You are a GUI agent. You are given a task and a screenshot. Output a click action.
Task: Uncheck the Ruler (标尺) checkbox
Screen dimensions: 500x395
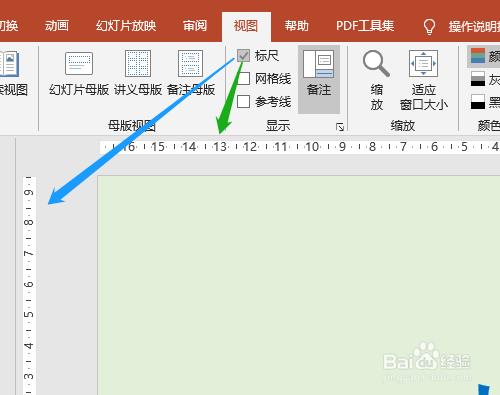pyautogui.click(x=243, y=56)
